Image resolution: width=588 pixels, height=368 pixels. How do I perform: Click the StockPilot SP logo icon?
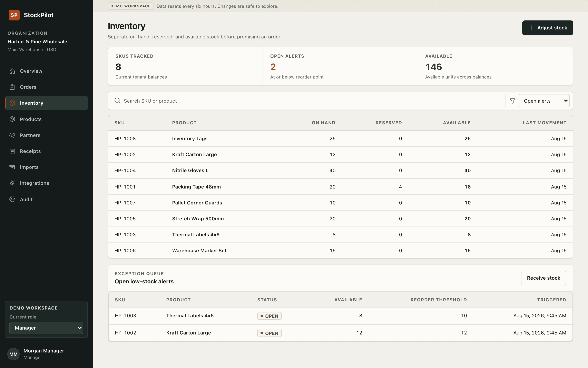(x=14, y=15)
